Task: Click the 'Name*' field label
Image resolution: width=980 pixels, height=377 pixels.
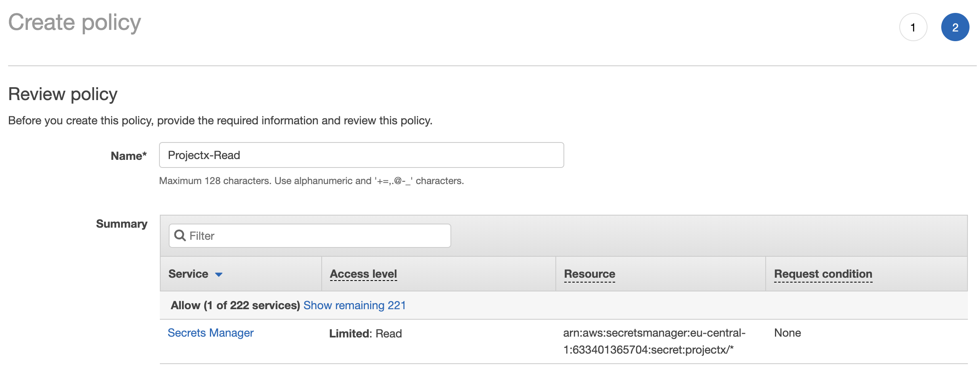Action: pyautogui.click(x=129, y=156)
